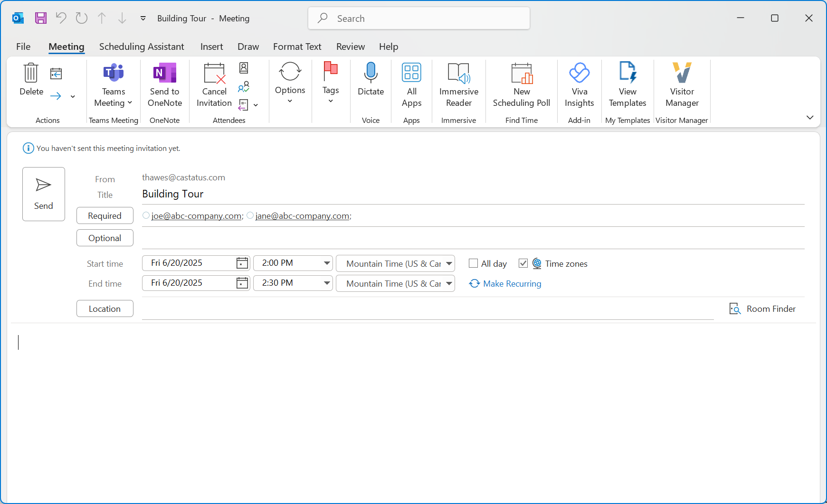827x504 pixels.
Task: Switch to the Scheduling Assistant tab
Action: [141, 47]
